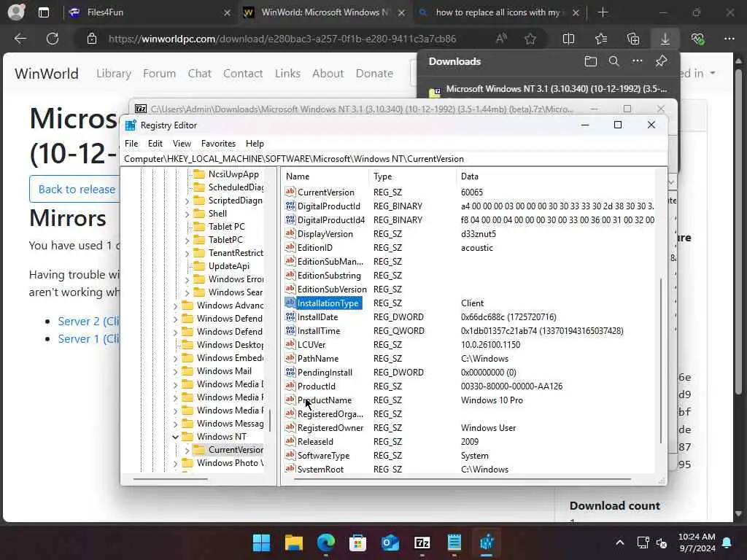Select the UpdateApi key in tree

click(228, 265)
